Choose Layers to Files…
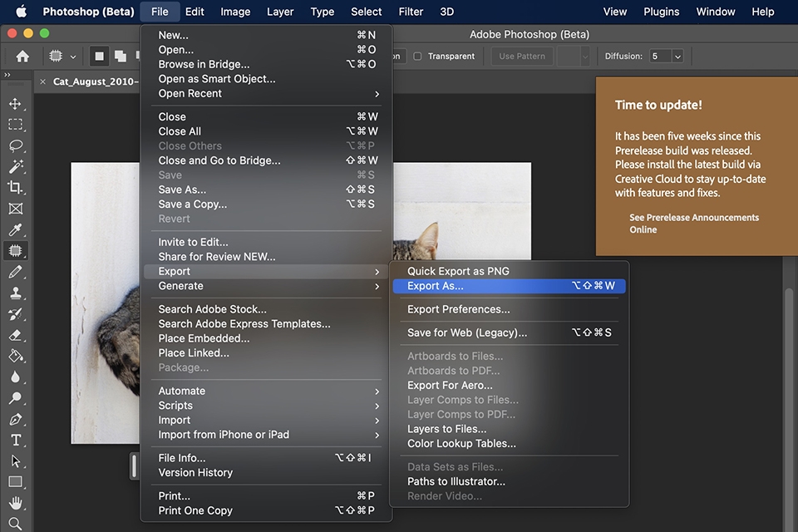 click(509, 429)
